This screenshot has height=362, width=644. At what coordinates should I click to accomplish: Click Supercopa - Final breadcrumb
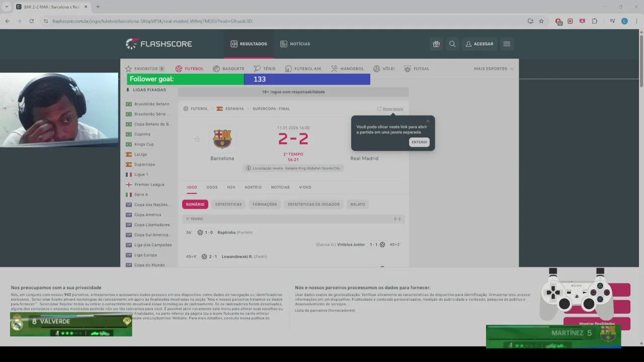[x=271, y=109]
